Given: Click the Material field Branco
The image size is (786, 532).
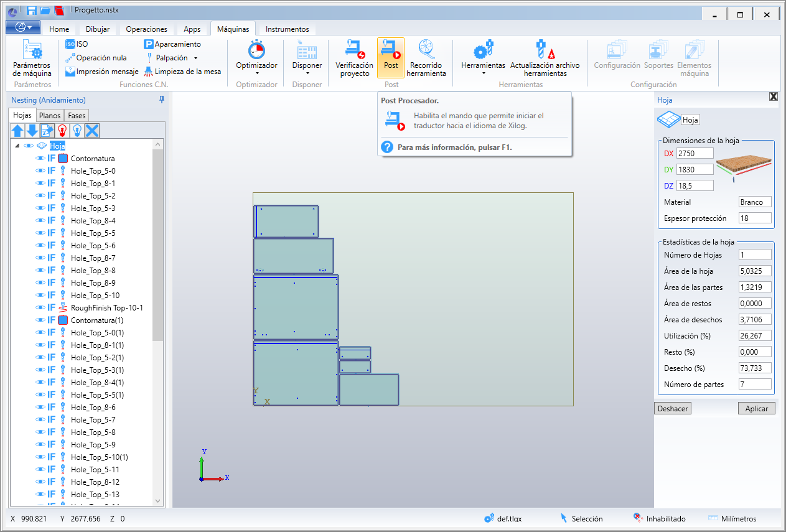Looking at the screenshot, I should (755, 202).
